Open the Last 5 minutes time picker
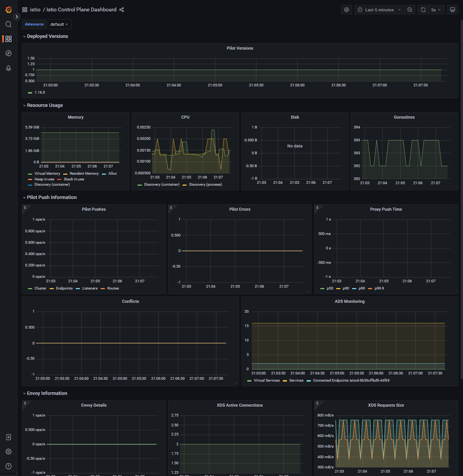This screenshot has height=476, width=463. pos(379,10)
